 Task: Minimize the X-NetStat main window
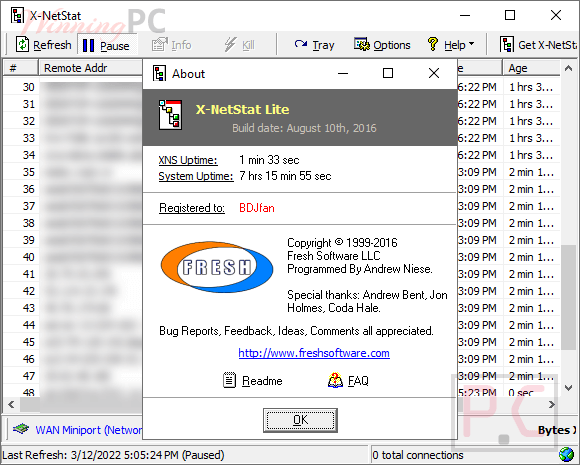click(465, 15)
